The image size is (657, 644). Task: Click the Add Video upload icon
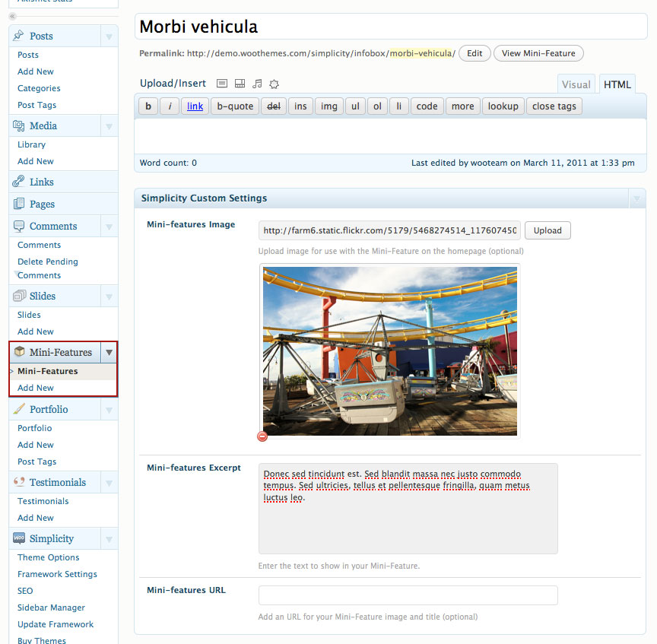click(240, 84)
